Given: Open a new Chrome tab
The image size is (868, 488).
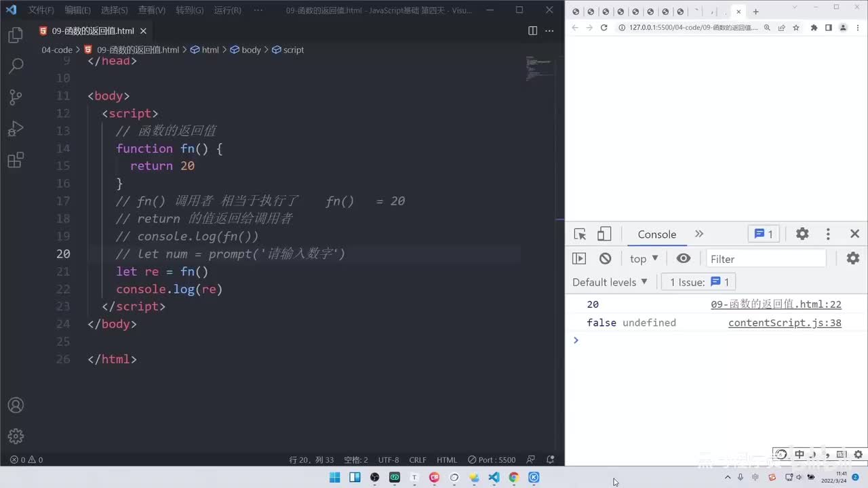Looking at the screenshot, I should 755,12.
